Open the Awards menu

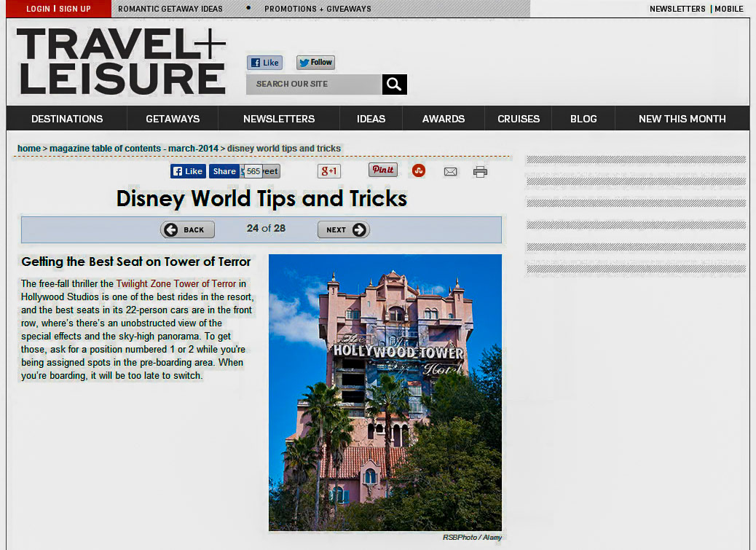[x=444, y=119]
